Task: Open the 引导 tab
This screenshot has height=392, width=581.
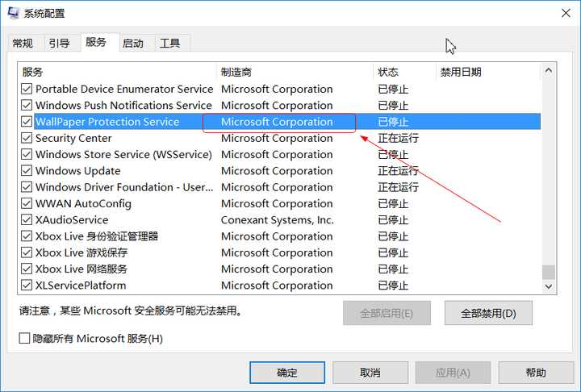Action: click(59, 44)
